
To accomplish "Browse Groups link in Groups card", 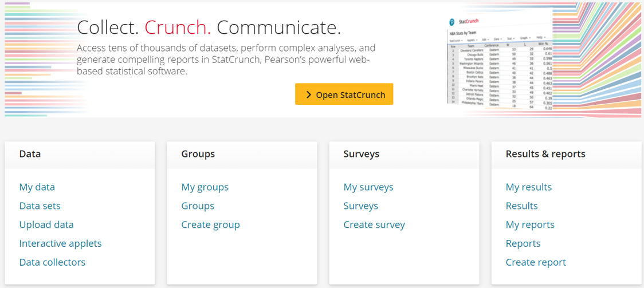I will [198, 206].
